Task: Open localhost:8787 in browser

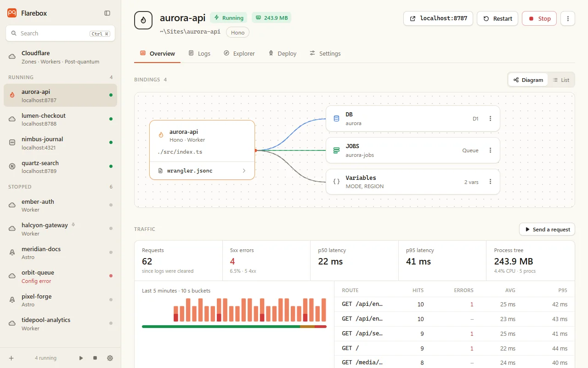Action: tap(438, 18)
